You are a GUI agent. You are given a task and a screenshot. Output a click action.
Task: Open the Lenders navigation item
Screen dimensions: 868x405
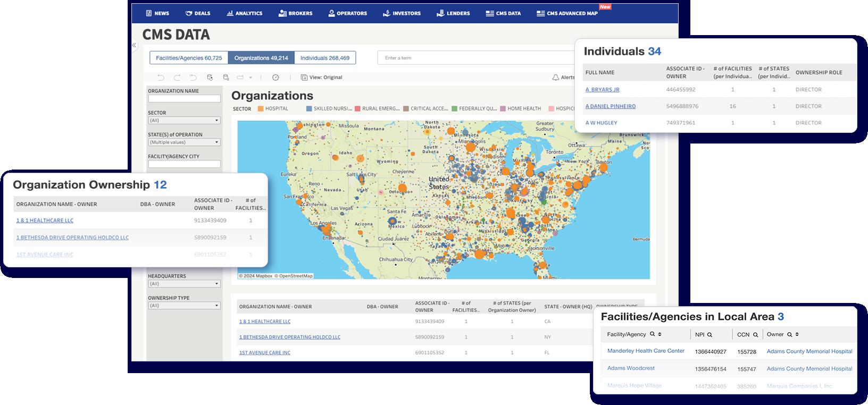453,13
